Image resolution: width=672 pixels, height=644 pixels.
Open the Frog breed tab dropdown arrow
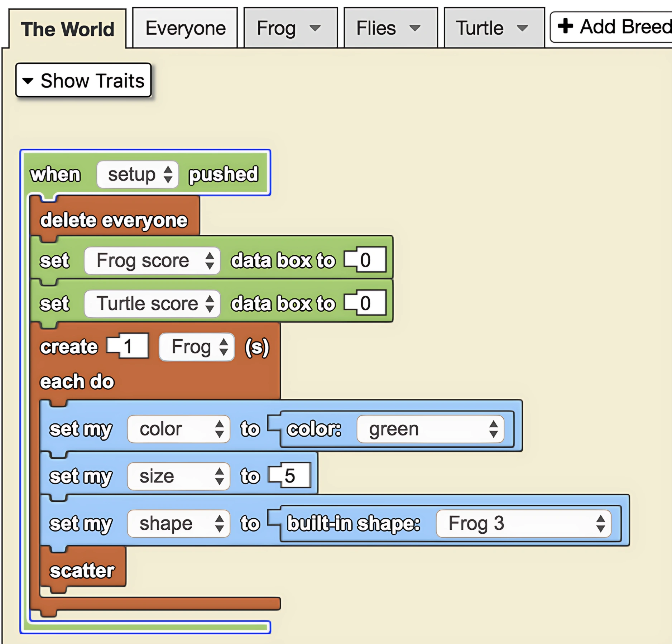[x=315, y=28]
